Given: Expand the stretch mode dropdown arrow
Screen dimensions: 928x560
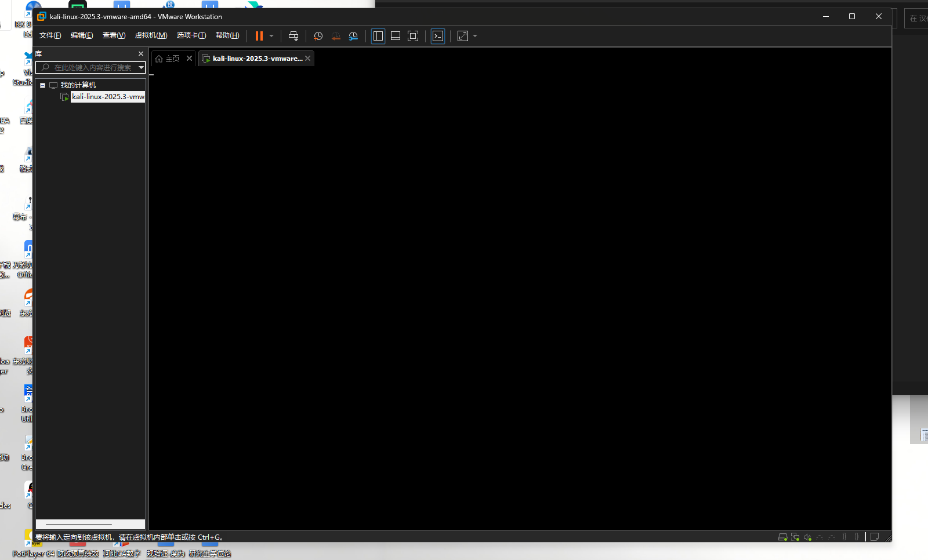Looking at the screenshot, I should pyautogui.click(x=475, y=36).
